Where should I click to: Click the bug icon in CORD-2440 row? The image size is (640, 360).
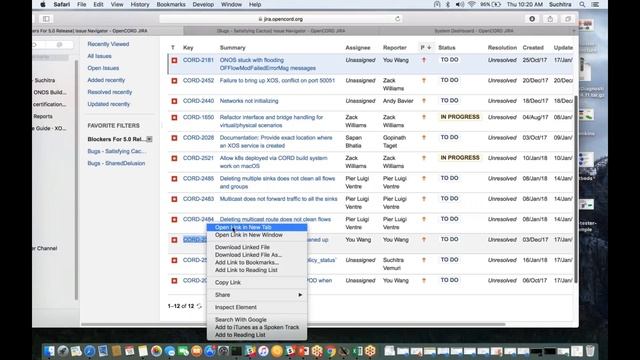pos(174,101)
